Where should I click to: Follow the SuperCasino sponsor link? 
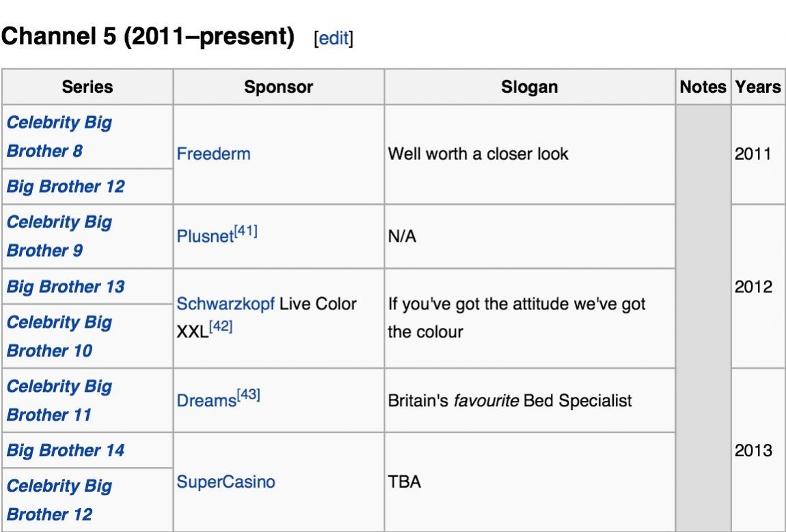[226, 482]
